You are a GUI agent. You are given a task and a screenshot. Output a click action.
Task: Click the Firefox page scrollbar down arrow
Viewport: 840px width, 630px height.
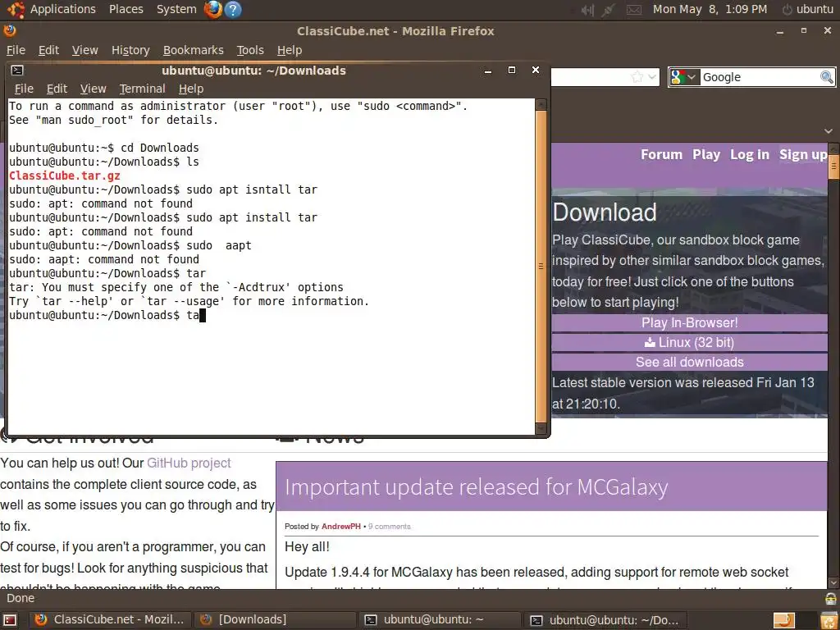coord(833,582)
